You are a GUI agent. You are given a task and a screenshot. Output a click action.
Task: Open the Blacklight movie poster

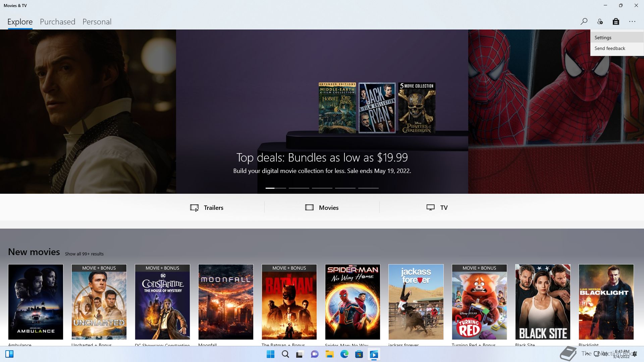[x=606, y=302]
